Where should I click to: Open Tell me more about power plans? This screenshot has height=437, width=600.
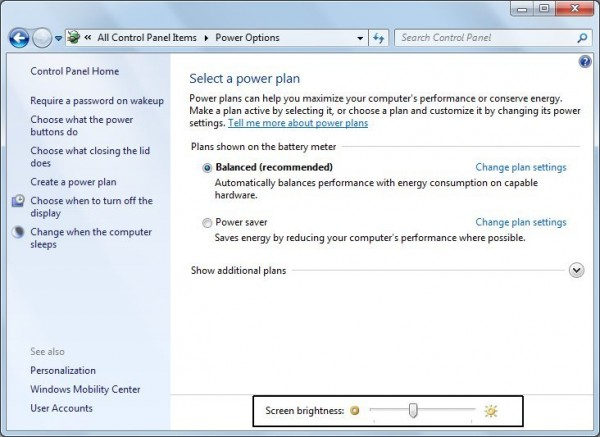pos(298,123)
